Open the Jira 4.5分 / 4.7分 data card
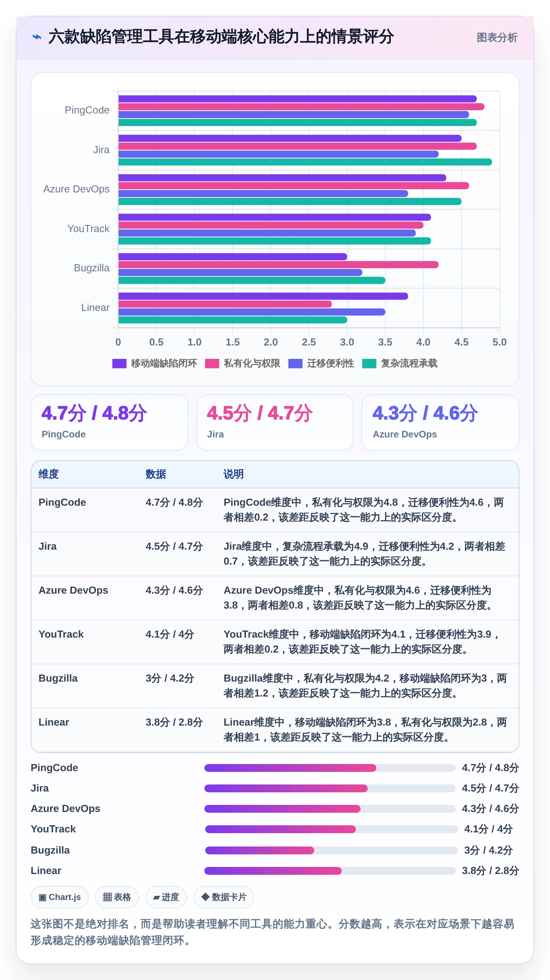Screen dimensions: 550x980 pyautogui.click(x=275, y=422)
